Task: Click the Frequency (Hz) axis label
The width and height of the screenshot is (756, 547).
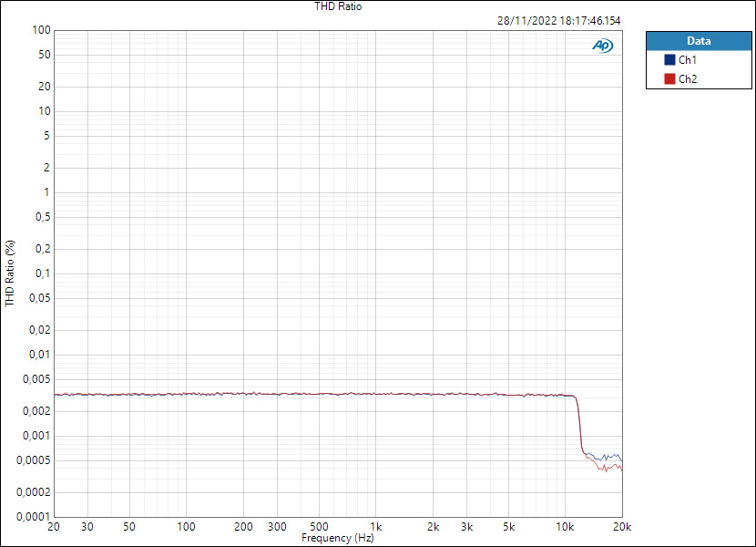Action: tap(338, 538)
